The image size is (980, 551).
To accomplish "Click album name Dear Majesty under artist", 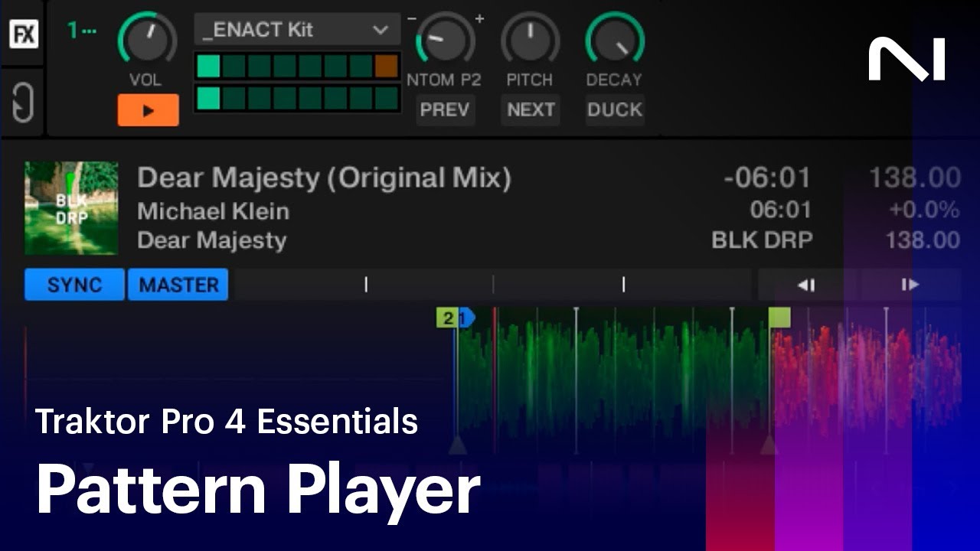I will 212,241.
